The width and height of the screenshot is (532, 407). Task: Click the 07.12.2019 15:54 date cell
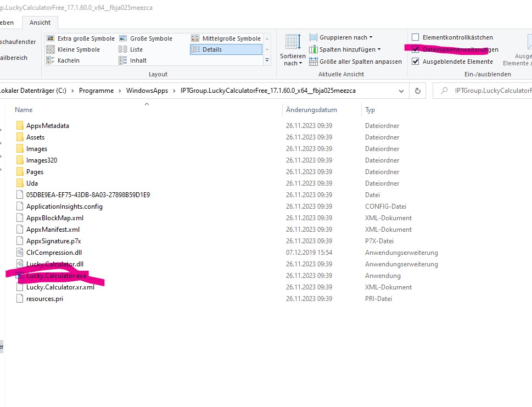coord(309,253)
